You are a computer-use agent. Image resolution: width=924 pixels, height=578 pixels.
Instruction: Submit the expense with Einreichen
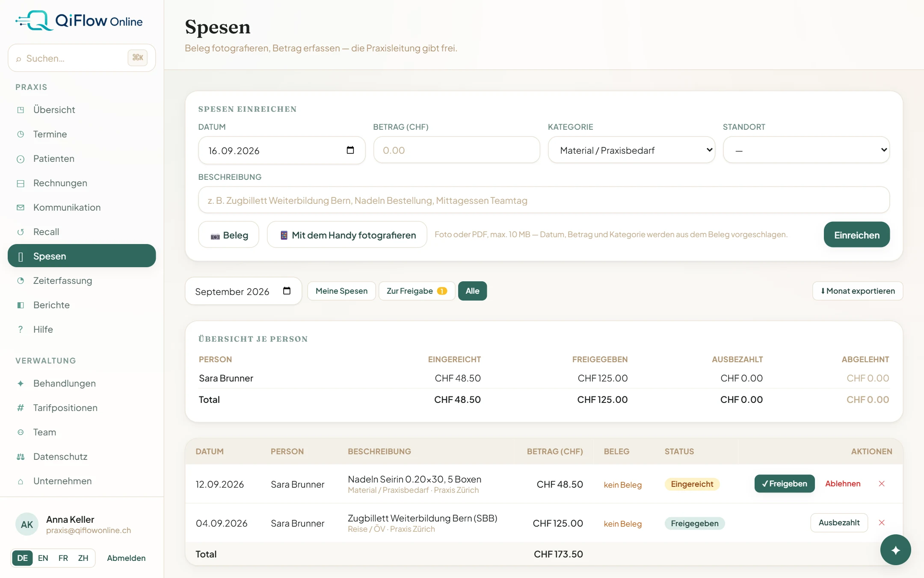click(x=857, y=235)
